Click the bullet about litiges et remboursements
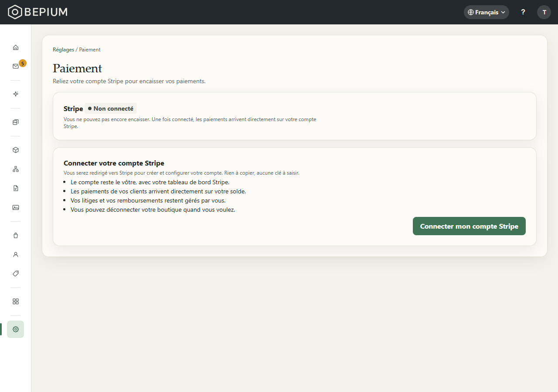558x392 pixels. click(x=148, y=200)
